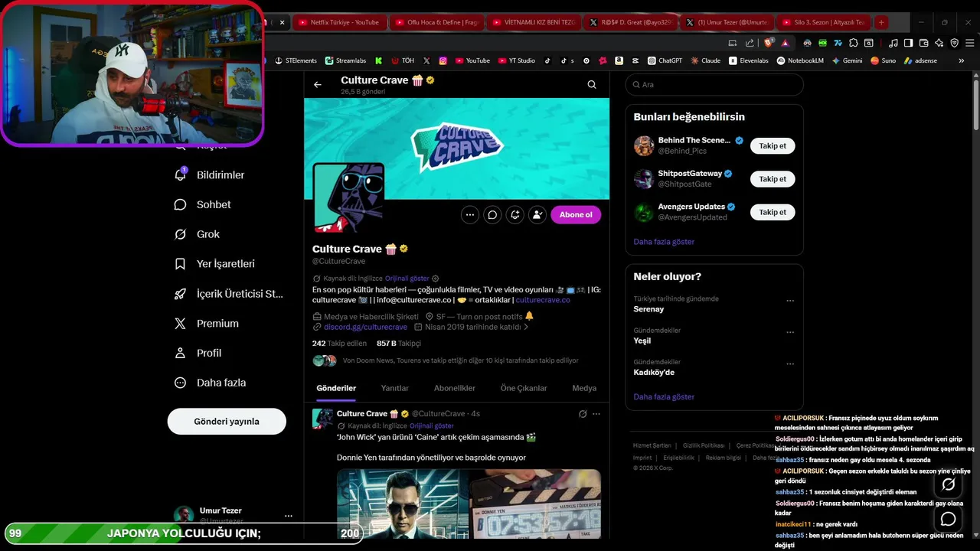Viewport: 980px width, 551px height.
Task: Click Orijinali göster in the profile bio
Action: coord(407,279)
